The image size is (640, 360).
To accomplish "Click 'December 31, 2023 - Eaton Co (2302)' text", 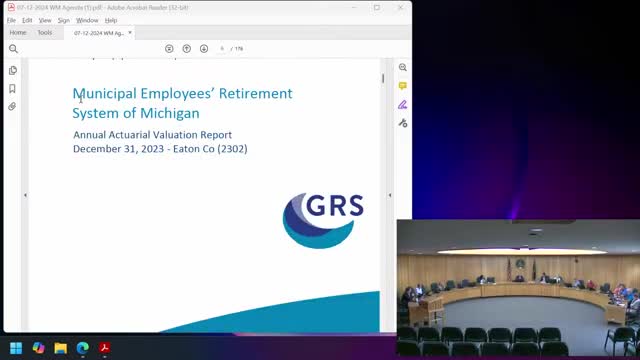I will [160, 149].
